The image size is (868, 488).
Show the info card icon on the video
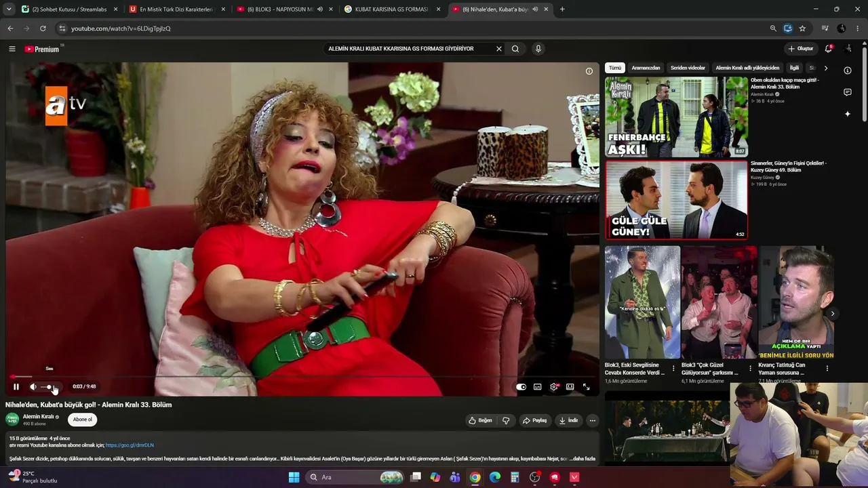[589, 71]
